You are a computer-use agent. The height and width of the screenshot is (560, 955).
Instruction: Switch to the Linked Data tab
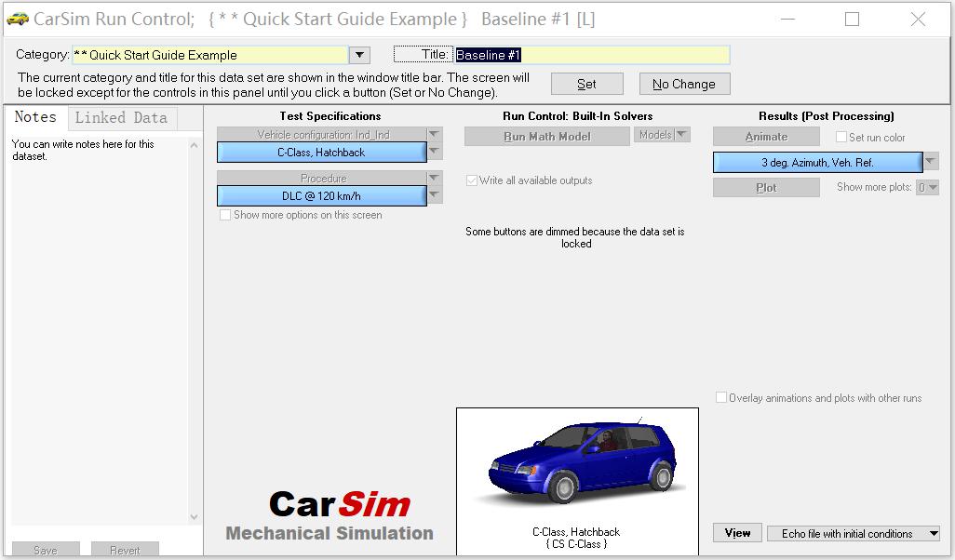click(x=122, y=117)
